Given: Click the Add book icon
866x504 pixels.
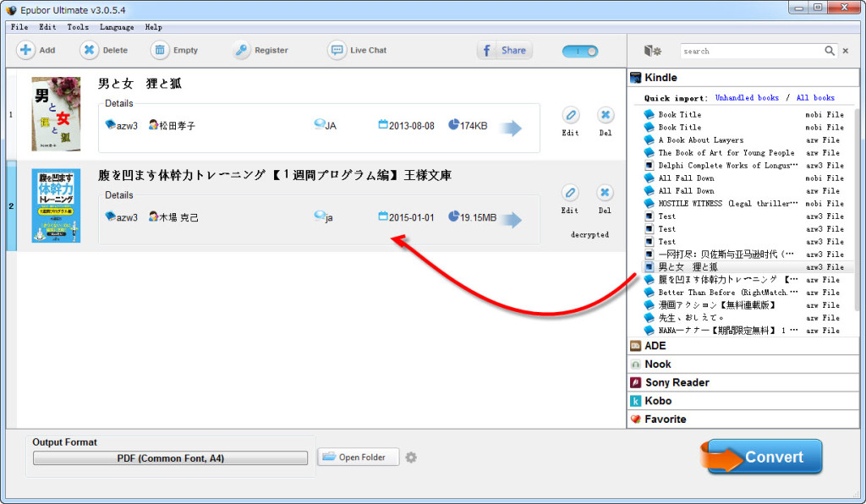Looking at the screenshot, I should tap(25, 50).
